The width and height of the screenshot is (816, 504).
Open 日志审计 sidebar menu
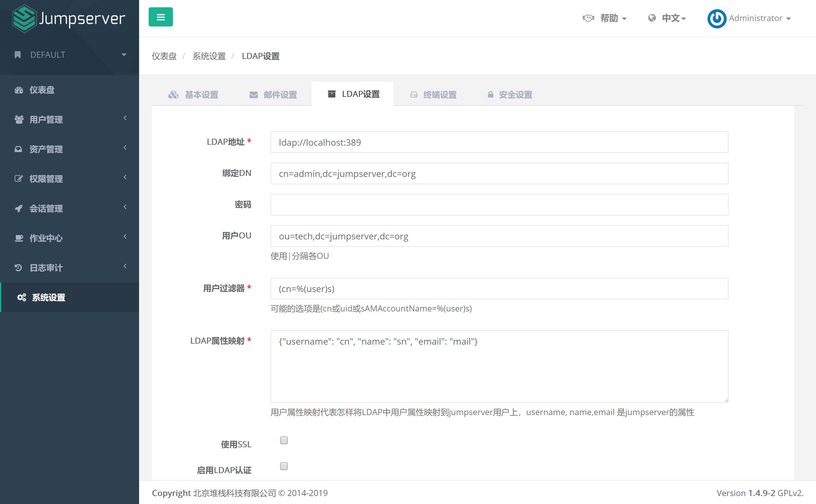[x=69, y=267]
